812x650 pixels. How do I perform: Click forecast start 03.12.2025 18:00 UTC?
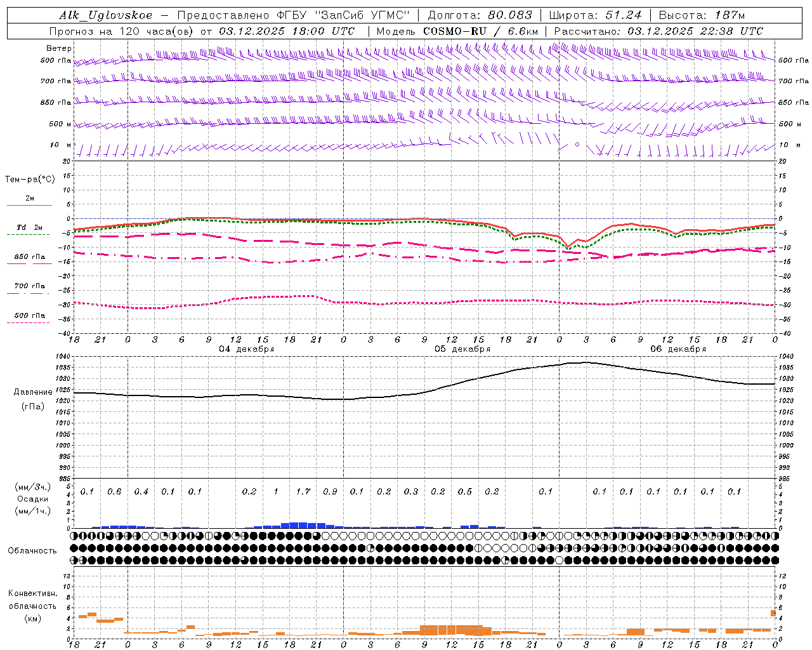287,31
